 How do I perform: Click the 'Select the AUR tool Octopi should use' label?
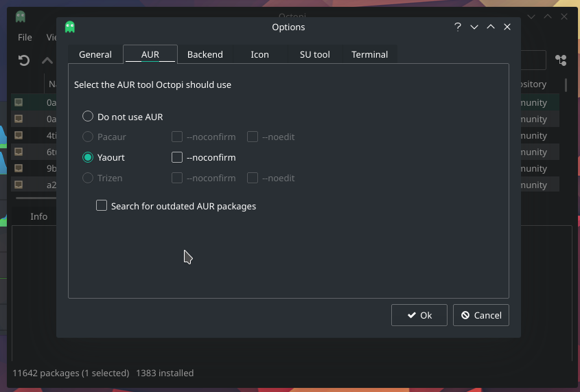152,84
